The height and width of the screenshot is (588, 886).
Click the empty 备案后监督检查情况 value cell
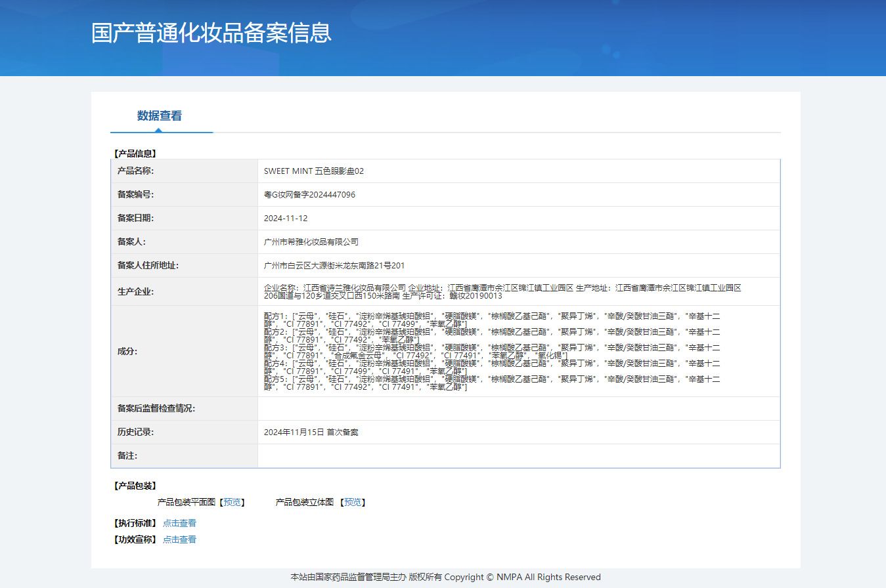(x=518, y=409)
